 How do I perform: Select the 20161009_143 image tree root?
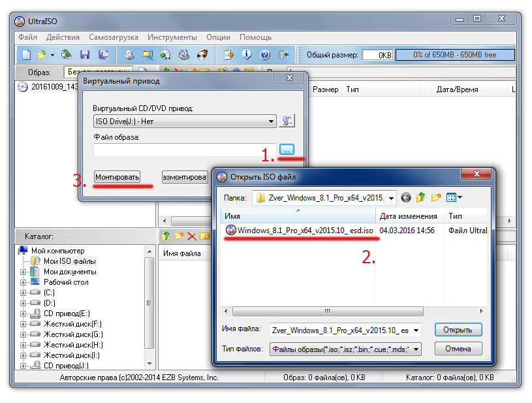pos(48,87)
